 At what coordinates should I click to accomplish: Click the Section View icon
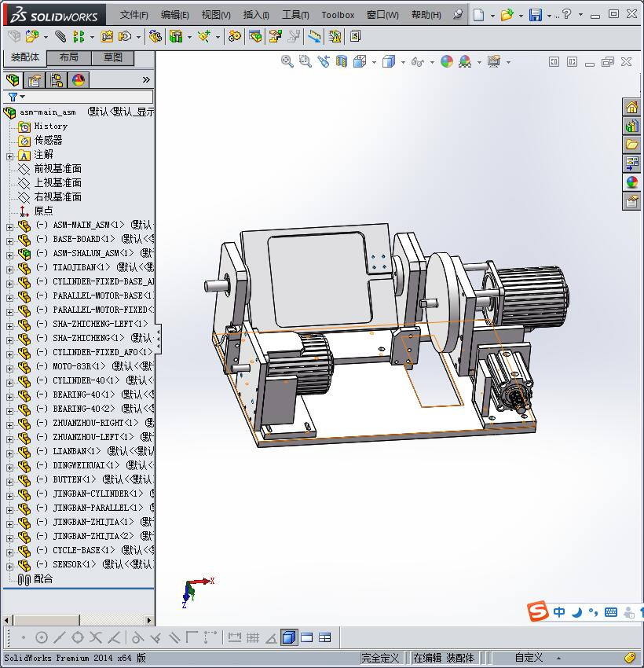pos(342,62)
